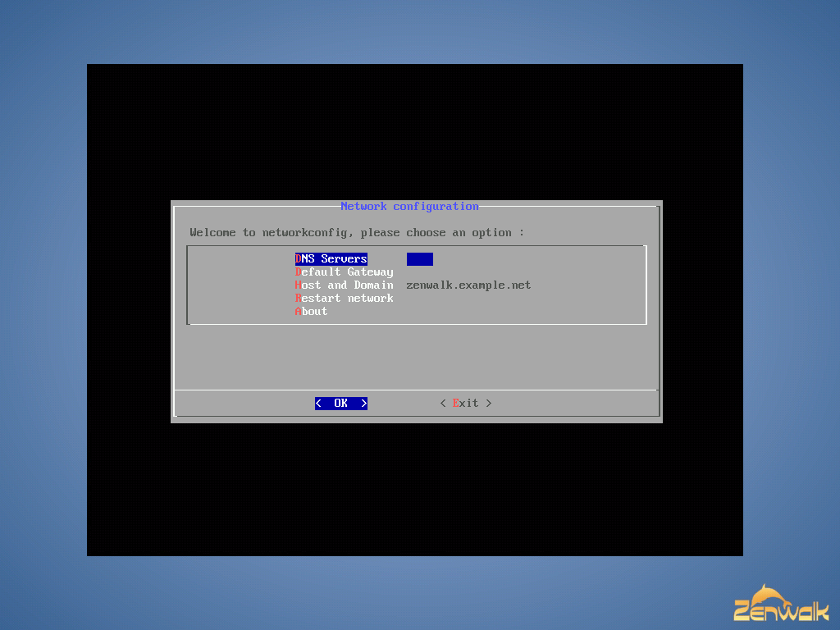The image size is (840, 630).
Task: Click the Exit button
Action: pos(465,404)
